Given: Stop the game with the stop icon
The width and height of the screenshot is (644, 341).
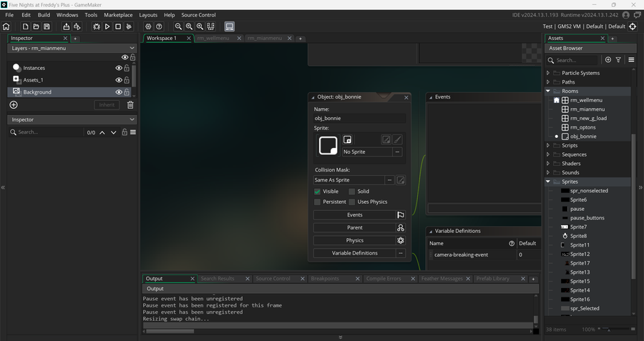Looking at the screenshot, I should 118,26.
